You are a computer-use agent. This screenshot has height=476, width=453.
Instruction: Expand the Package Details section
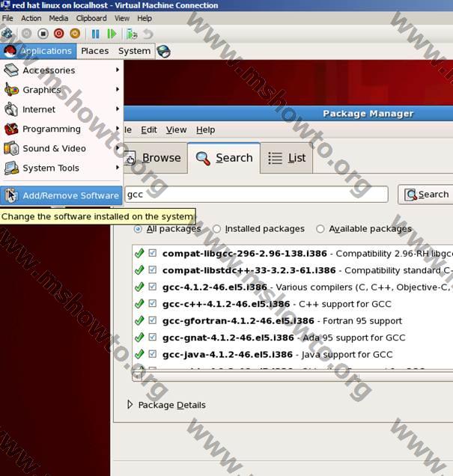[130, 404]
